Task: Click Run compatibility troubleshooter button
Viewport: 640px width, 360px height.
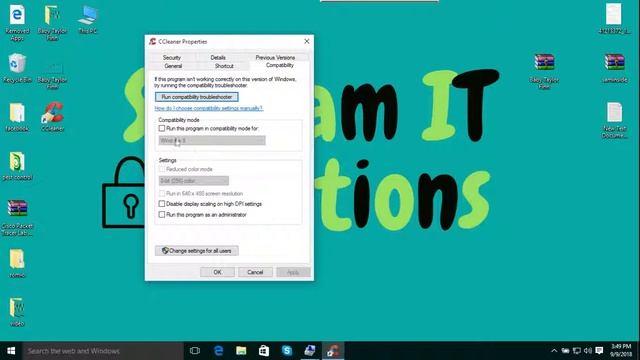Action: pyautogui.click(x=197, y=97)
